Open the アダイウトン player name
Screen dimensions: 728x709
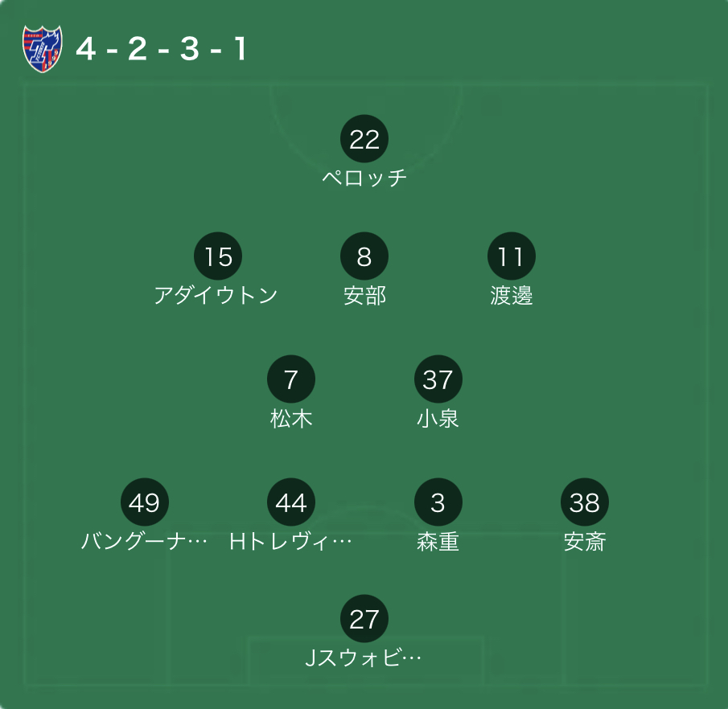pos(216,295)
